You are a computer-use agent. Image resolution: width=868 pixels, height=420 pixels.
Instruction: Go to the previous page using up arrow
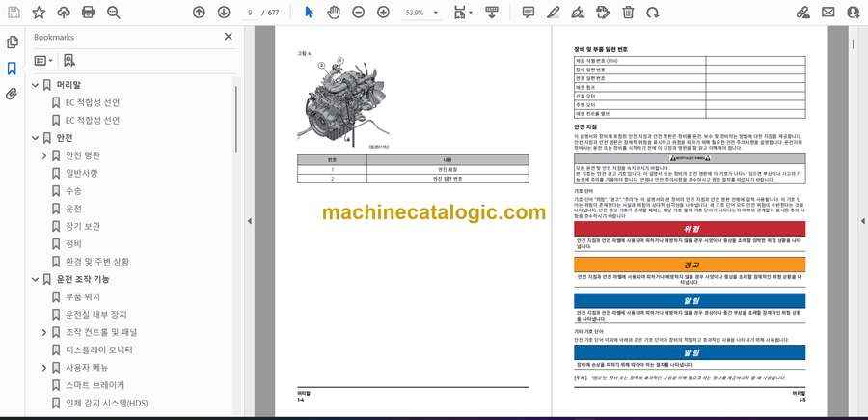[x=199, y=13]
